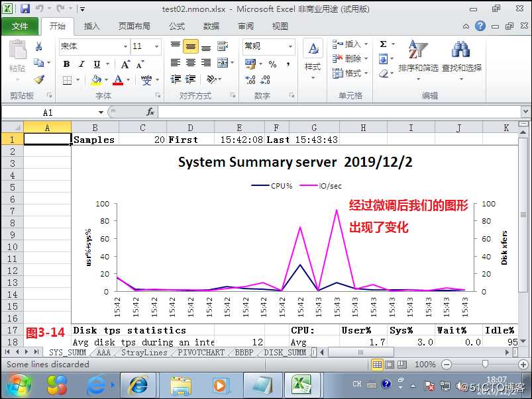Click the Windows Start orb
The image size is (532, 399).
(19, 385)
